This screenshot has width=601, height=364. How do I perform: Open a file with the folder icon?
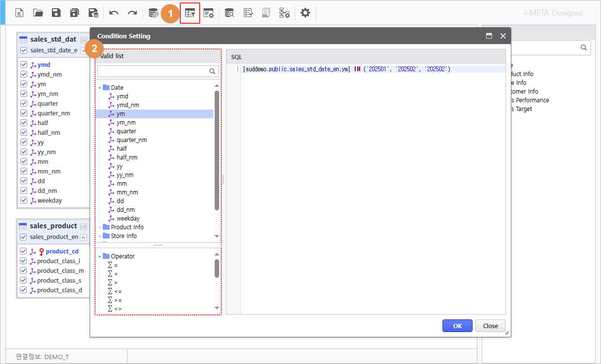38,13
